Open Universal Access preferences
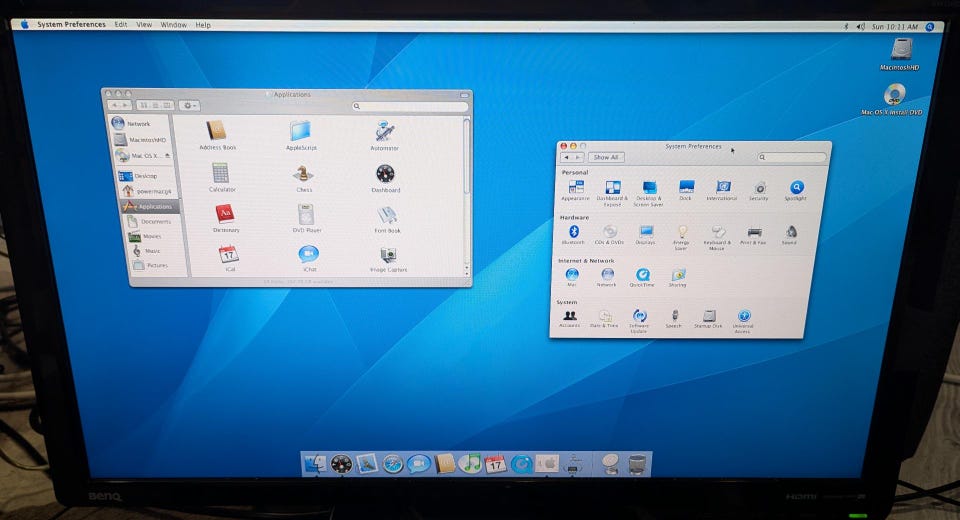Viewport: 960px width, 520px height. (743, 320)
